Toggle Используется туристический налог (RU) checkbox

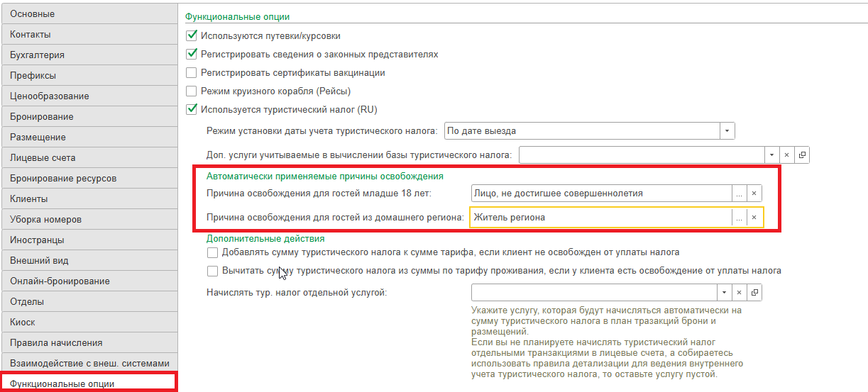(x=191, y=110)
